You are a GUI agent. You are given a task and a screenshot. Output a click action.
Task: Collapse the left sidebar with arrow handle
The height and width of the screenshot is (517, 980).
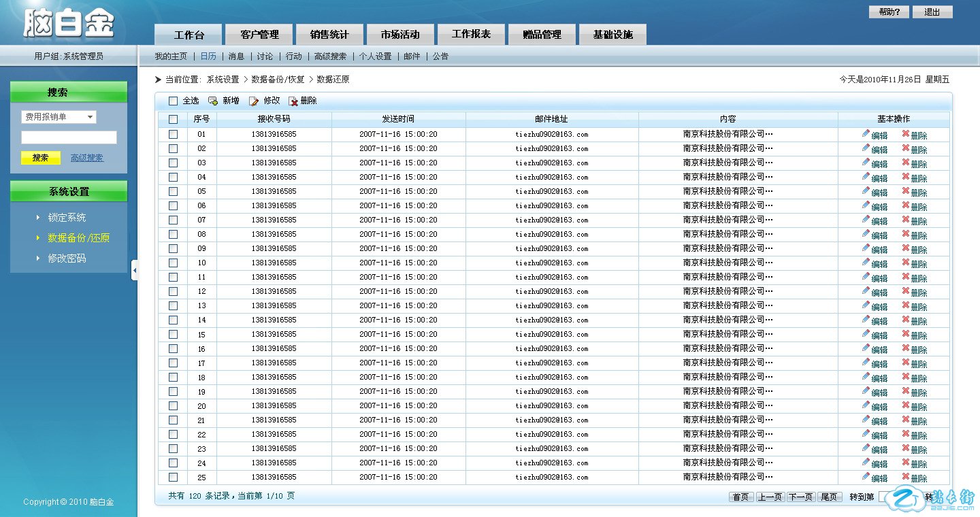(x=134, y=270)
